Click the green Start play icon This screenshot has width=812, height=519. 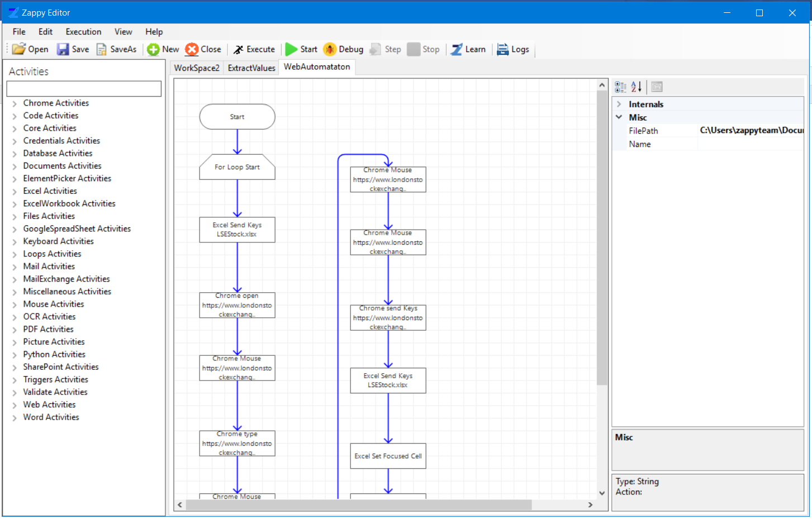[x=291, y=49]
